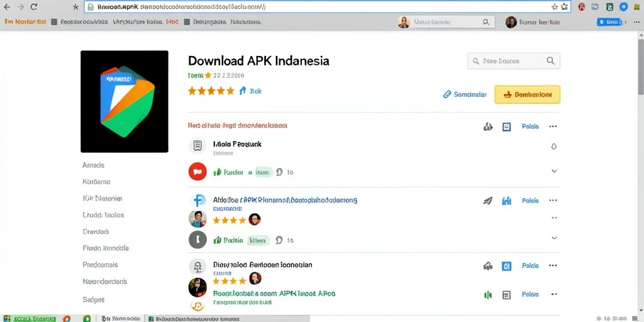Click the two-dots menu beside four-star rating
644x322 pixels.
pos(554,218)
